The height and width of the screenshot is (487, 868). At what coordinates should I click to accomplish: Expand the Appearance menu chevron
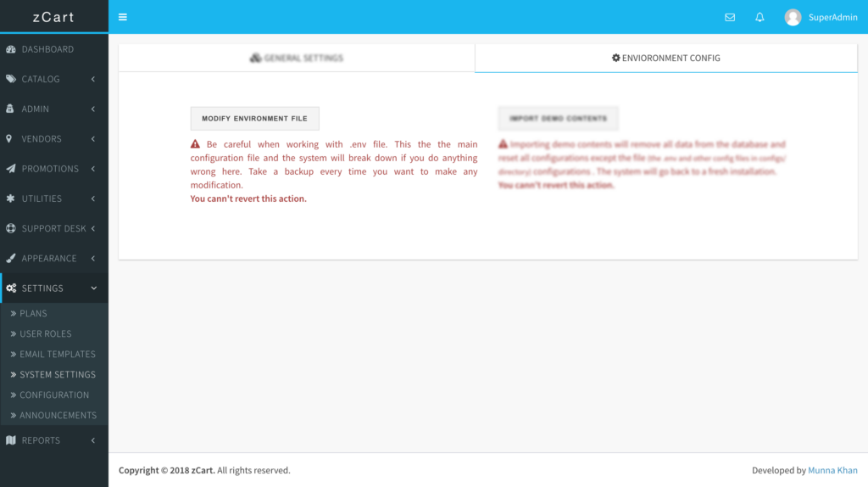[93, 259]
